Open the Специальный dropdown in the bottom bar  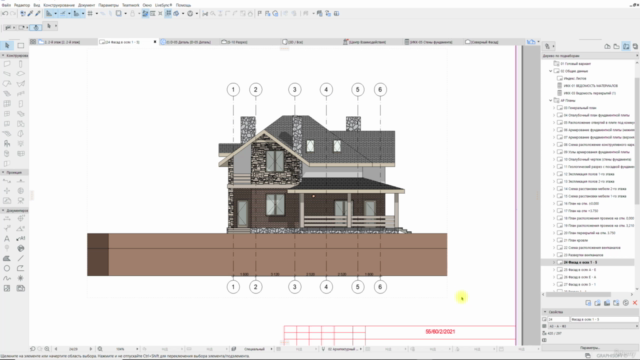tap(258, 349)
